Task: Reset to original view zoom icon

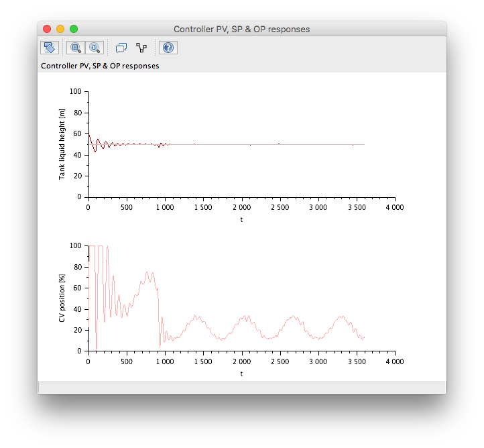Action: (x=95, y=48)
